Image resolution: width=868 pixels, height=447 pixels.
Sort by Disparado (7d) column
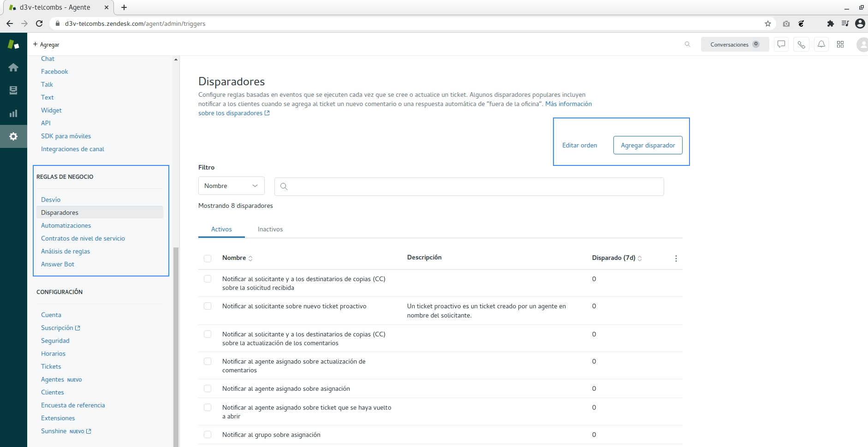click(x=617, y=258)
